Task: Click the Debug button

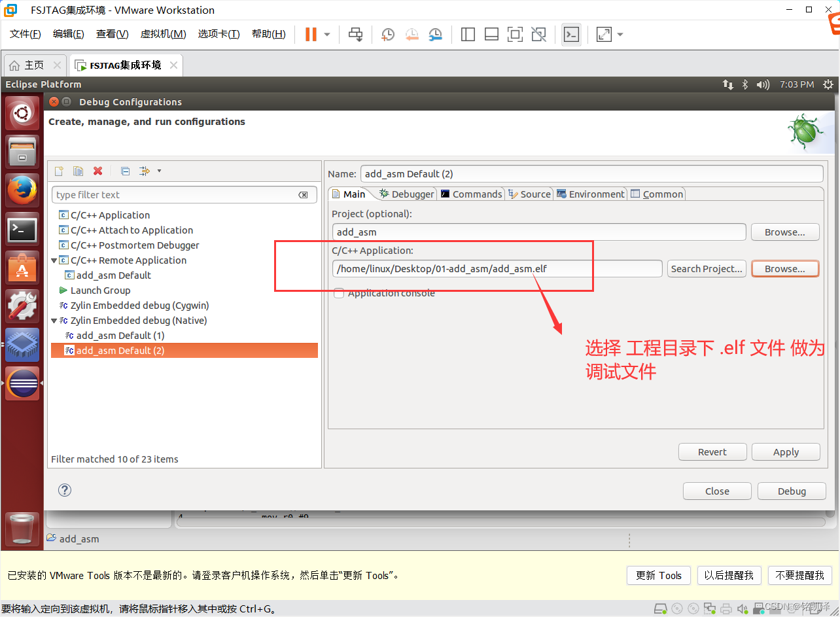Action: click(x=792, y=491)
